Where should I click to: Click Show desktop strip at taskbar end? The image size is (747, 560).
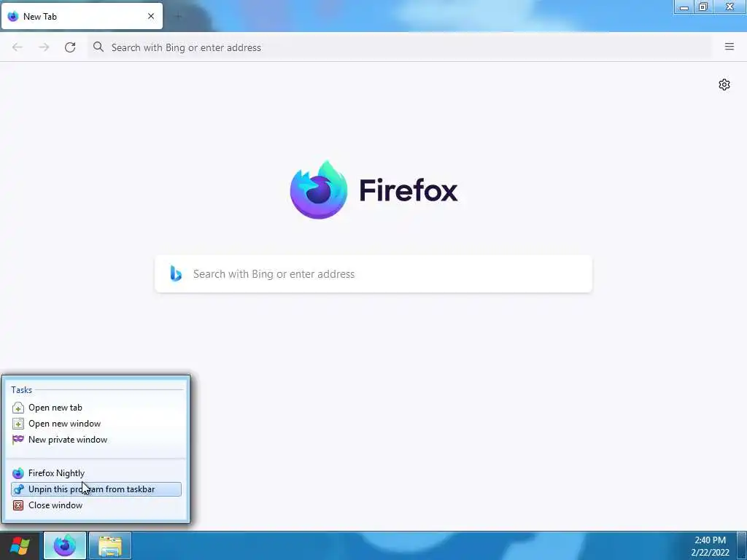pos(742,545)
